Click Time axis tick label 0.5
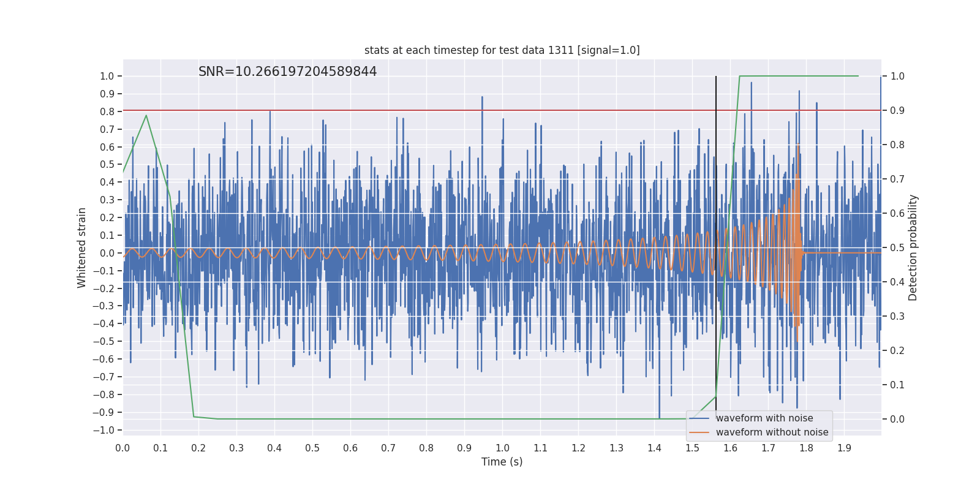 tap(312, 448)
